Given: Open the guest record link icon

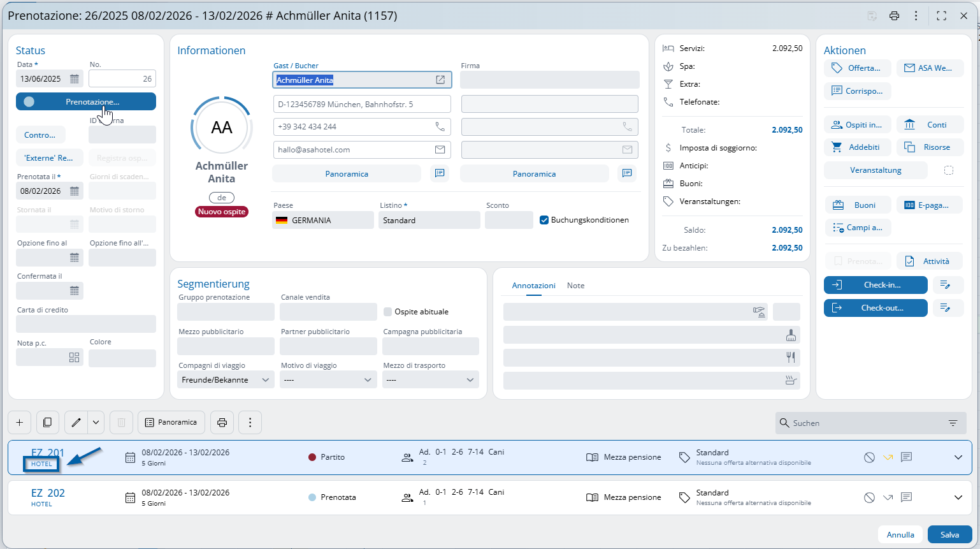Looking at the screenshot, I should (440, 80).
